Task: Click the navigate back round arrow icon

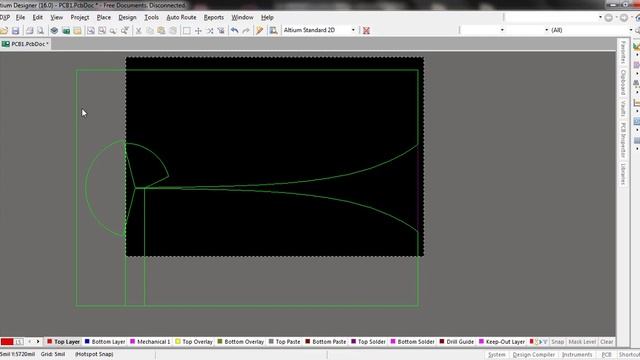Action: pos(609,18)
